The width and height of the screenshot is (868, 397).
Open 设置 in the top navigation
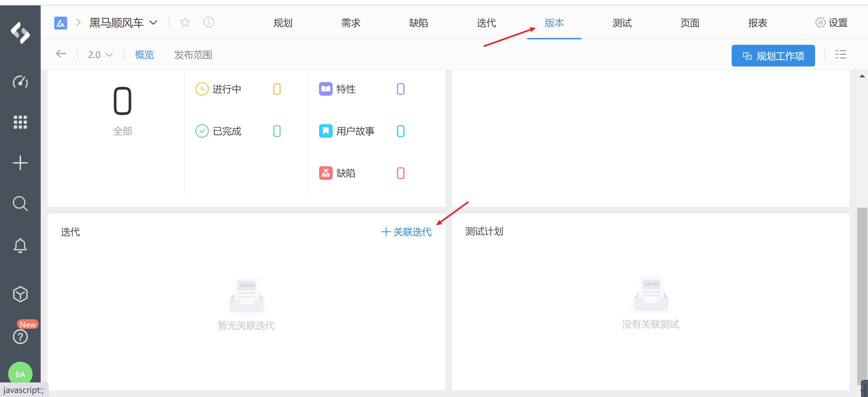[831, 23]
